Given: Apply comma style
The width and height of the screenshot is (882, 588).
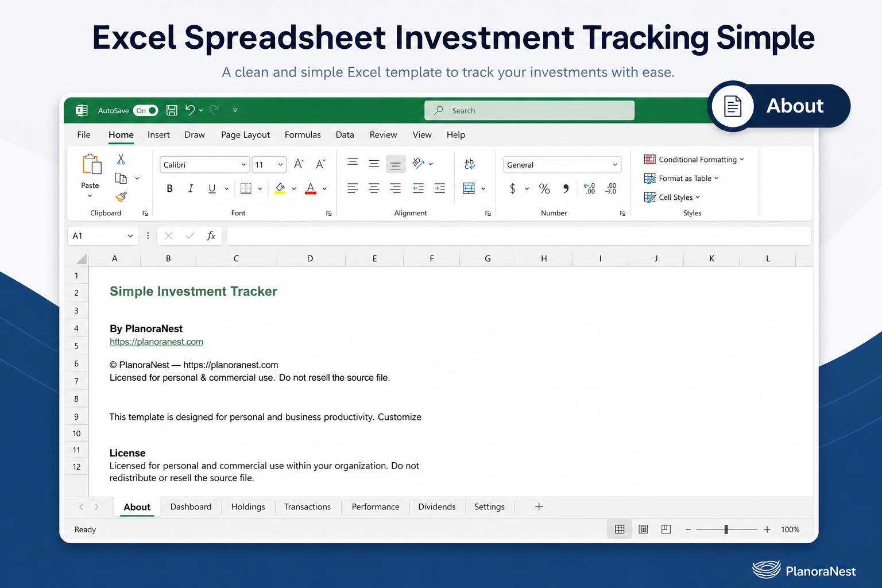Looking at the screenshot, I should (x=566, y=188).
